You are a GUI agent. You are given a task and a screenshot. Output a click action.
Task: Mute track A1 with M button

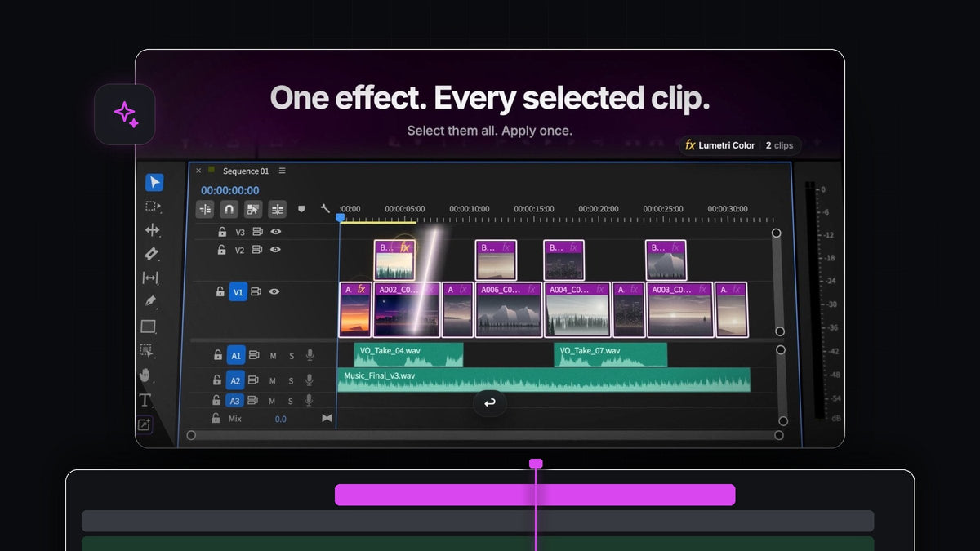[274, 356]
